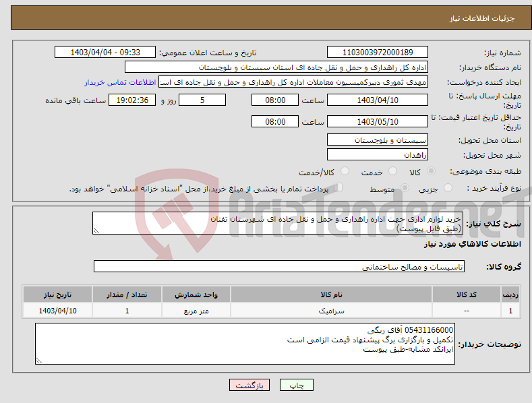
Task: Toggle the اسناد خزانه اسلامی payment checkbox
Action: point(338,187)
